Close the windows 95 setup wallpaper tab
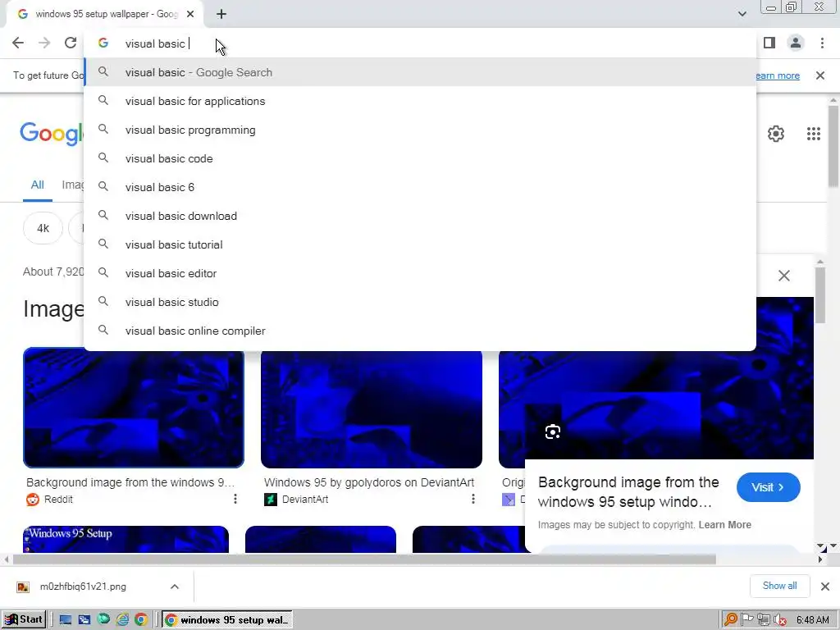840x630 pixels. pyautogui.click(x=190, y=14)
